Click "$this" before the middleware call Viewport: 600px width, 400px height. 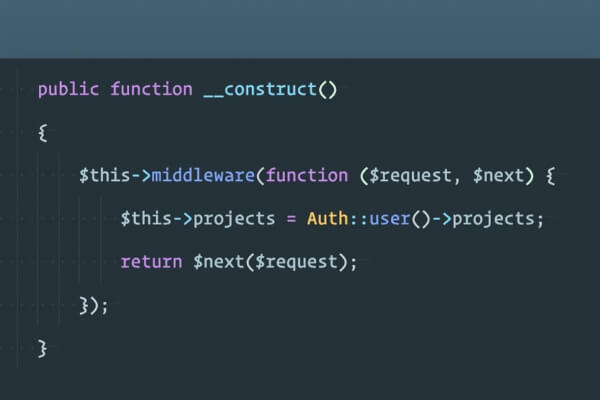(x=104, y=176)
